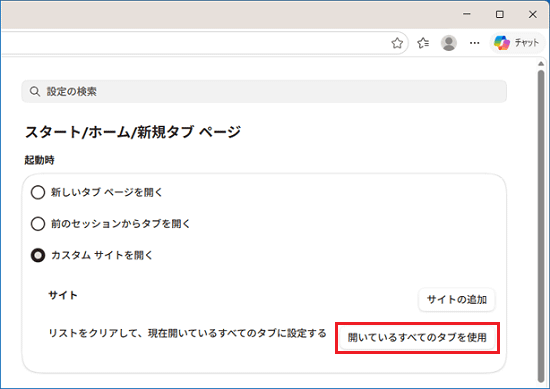Click the vertical scrollbar thumb
The height and width of the screenshot is (389, 550).
(541, 226)
